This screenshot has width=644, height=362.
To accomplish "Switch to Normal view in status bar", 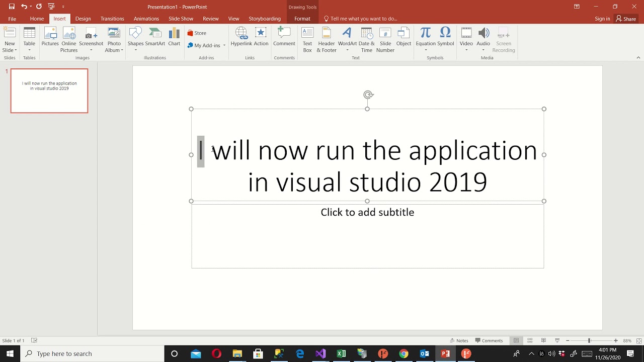I will pos(516,340).
